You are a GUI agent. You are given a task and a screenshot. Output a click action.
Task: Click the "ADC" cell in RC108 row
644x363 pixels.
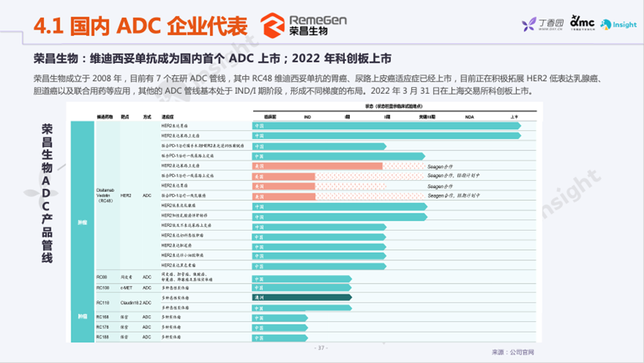(x=147, y=288)
